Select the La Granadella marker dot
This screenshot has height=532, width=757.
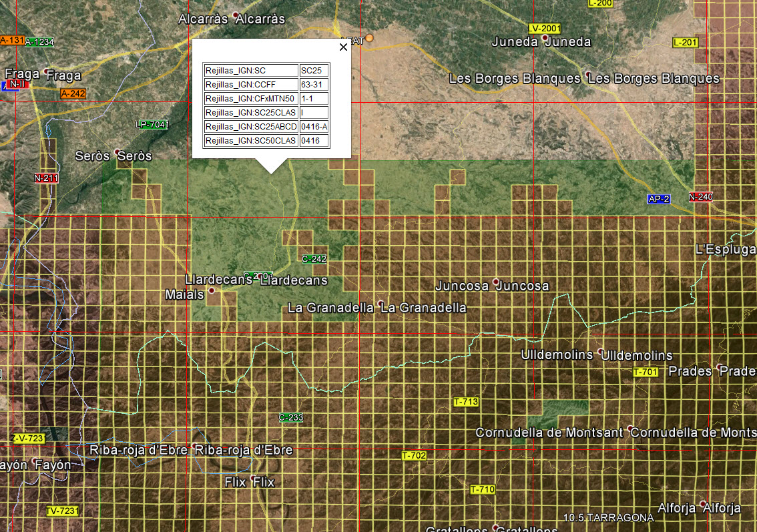(380, 303)
